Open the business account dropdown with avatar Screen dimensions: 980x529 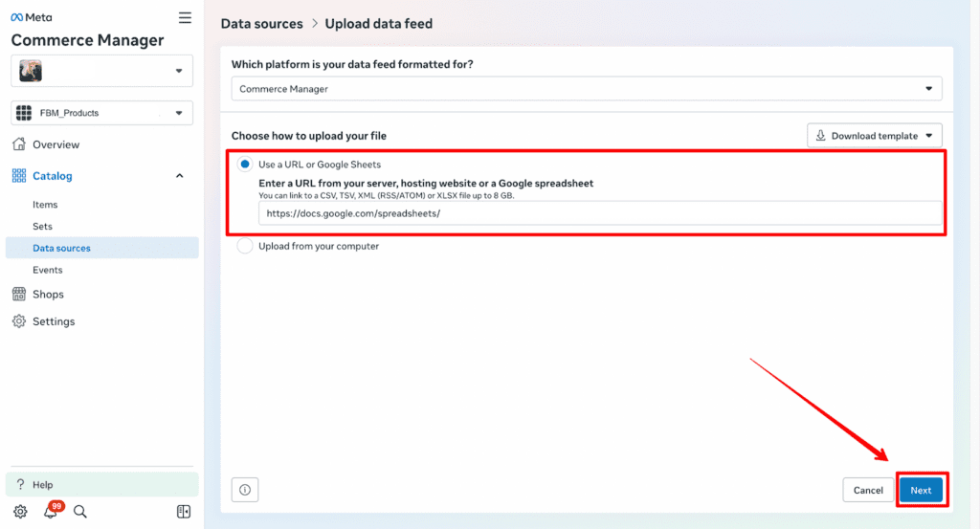(x=101, y=71)
